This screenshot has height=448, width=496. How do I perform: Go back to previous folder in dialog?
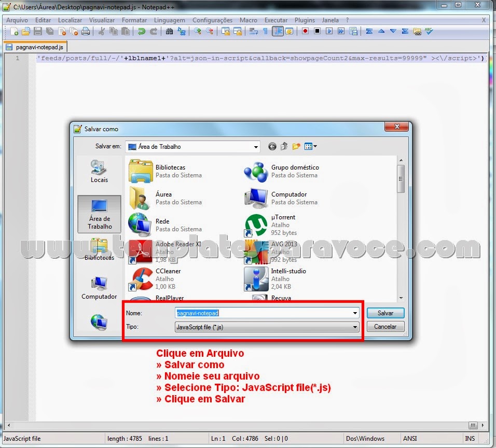[272, 146]
